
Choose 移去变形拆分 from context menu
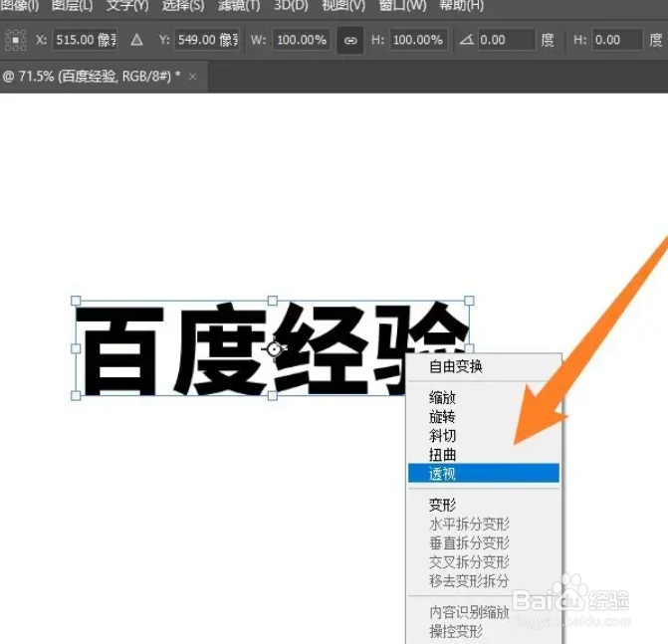[484, 580]
